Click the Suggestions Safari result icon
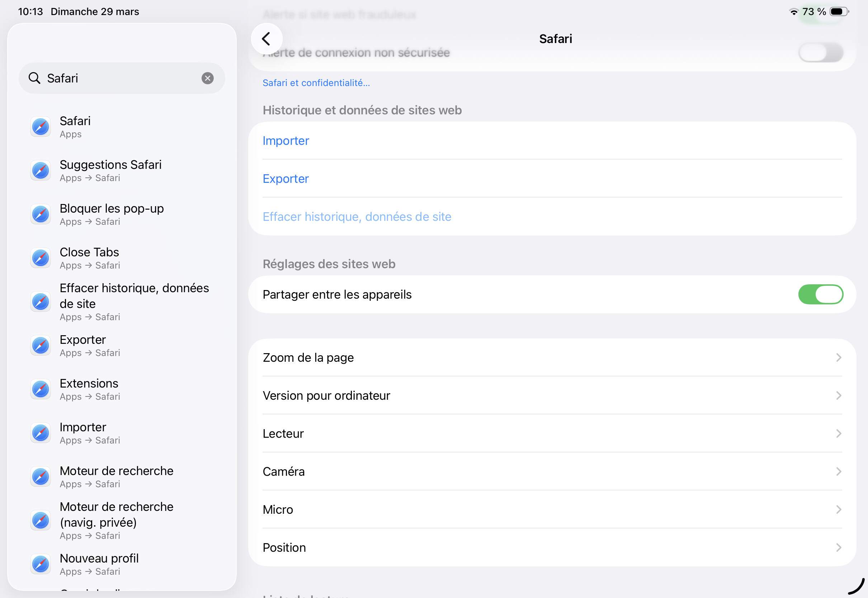The height and width of the screenshot is (598, 868). (41, 171)
